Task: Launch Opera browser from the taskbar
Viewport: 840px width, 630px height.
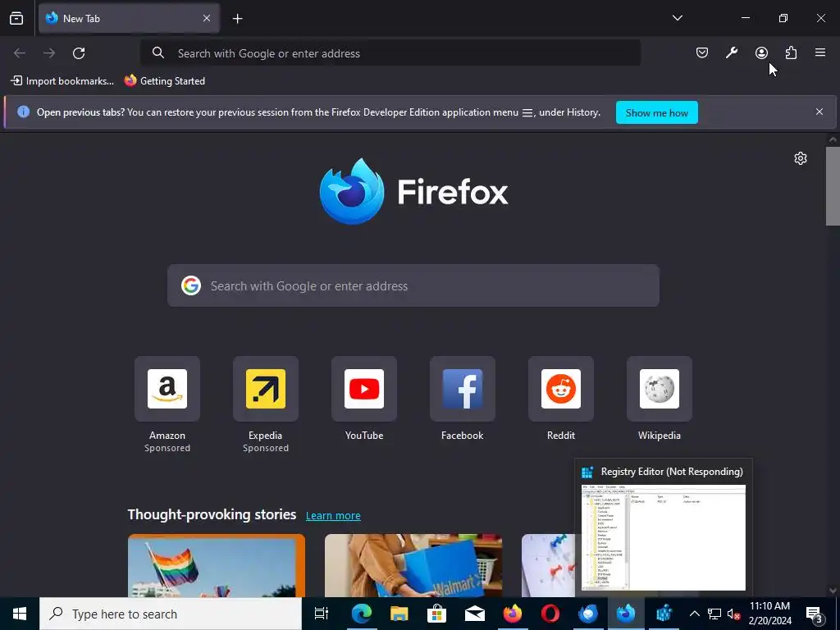Action: pyautogui.click(x=550, y=614)
